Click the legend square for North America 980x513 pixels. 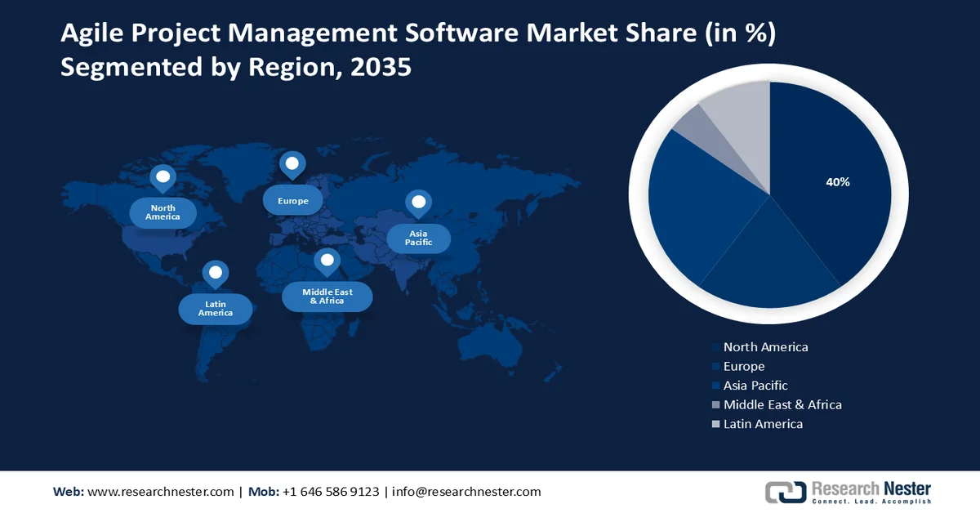717,346
